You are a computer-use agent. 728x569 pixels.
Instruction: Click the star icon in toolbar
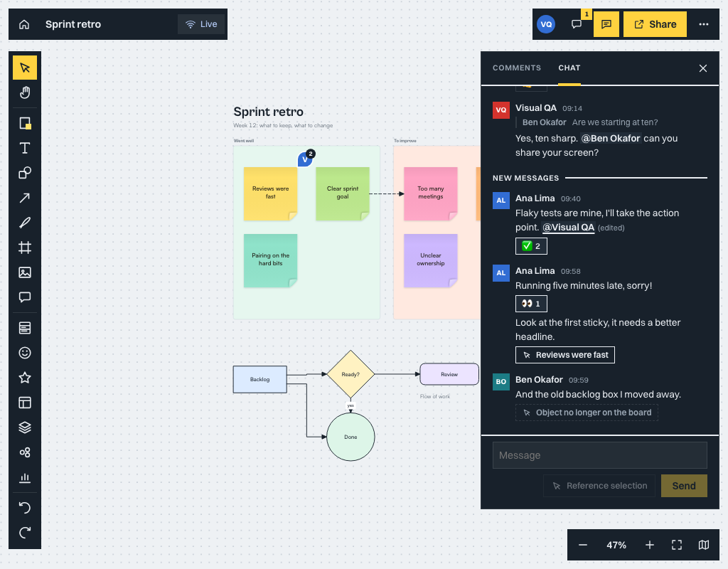coord(25,378)
